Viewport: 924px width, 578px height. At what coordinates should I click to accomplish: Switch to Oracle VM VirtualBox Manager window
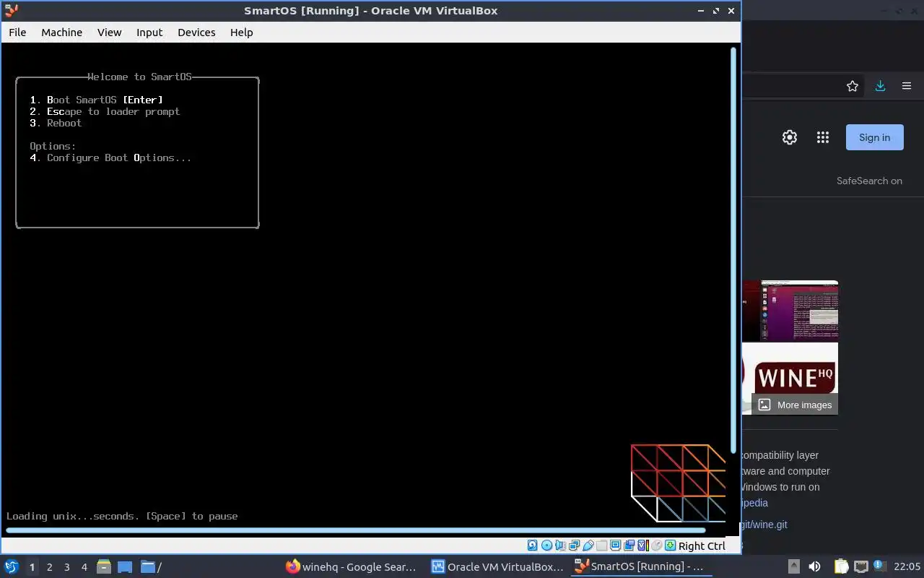[497, 566]
